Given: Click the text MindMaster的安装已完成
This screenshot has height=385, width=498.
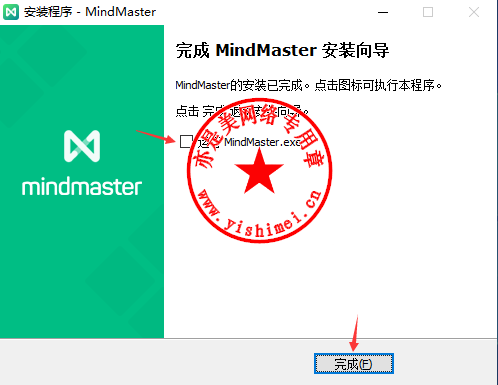Looking at the screenshot, I should tap(239, 85).
